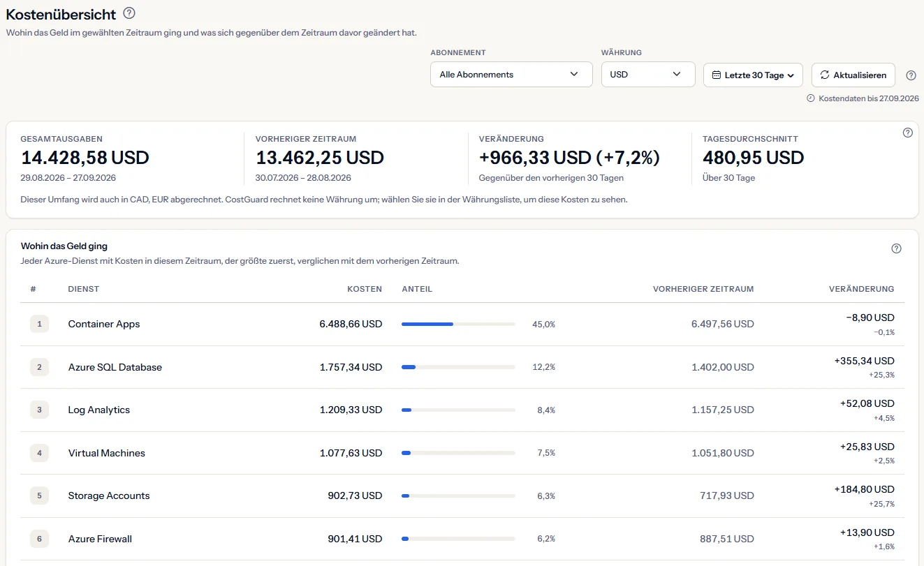Click the change value +966,33 USD (+7,2%)
Image resolution: width=924 pixels, height=566 pixels.
pyautogui.click(x=569, y=158)
